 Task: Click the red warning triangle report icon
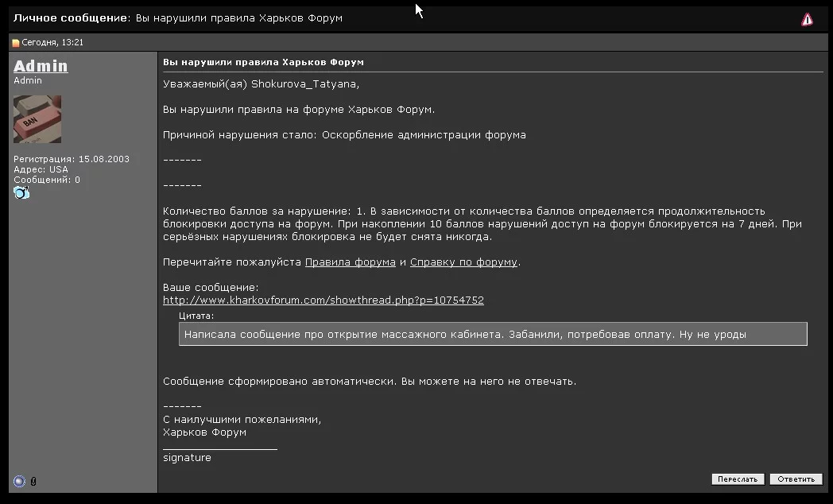[807, 20]
